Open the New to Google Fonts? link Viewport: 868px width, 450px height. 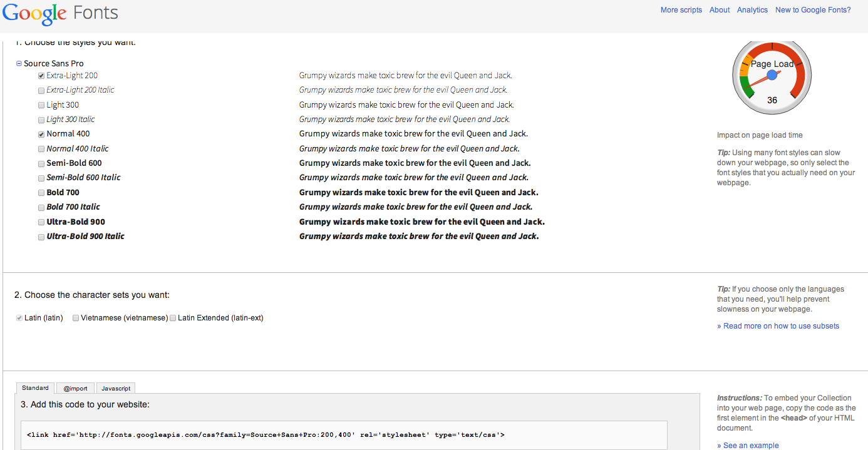click(x=813, y=10)
